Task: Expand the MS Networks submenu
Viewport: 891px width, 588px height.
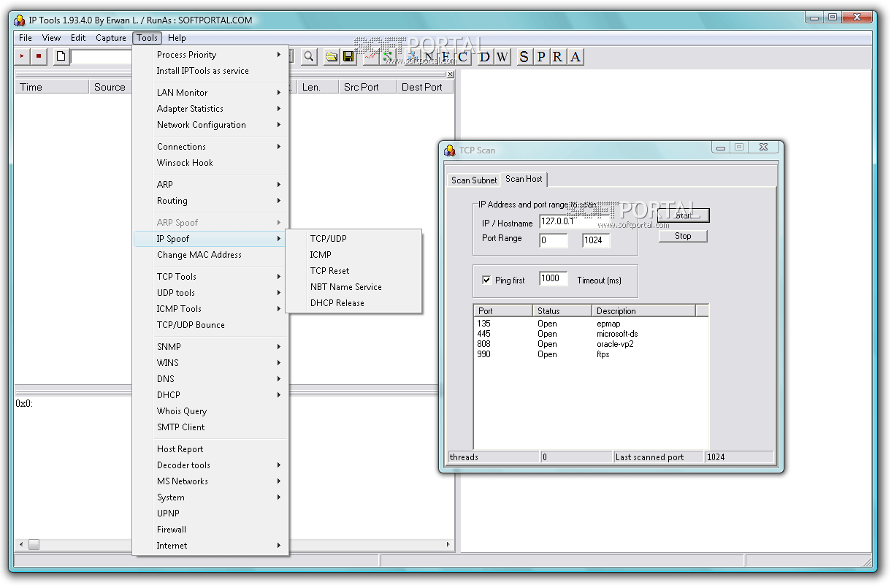Action: 211,481
